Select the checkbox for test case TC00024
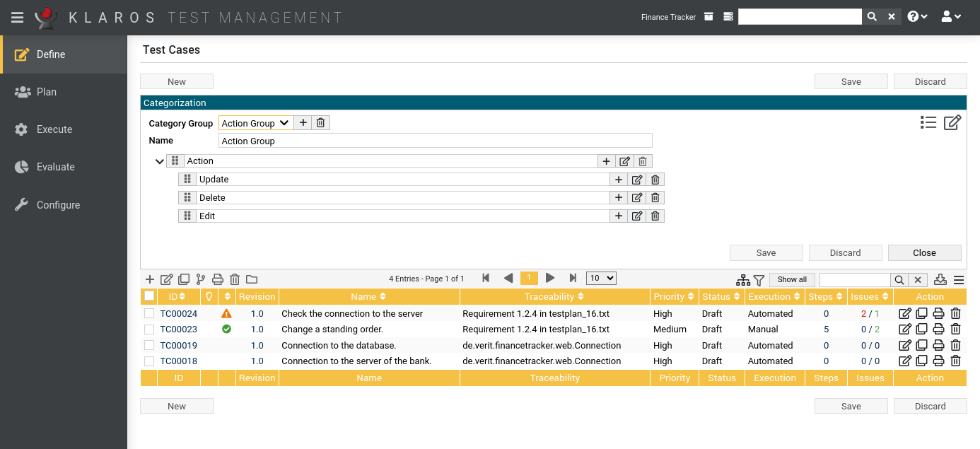 (148, 313)
